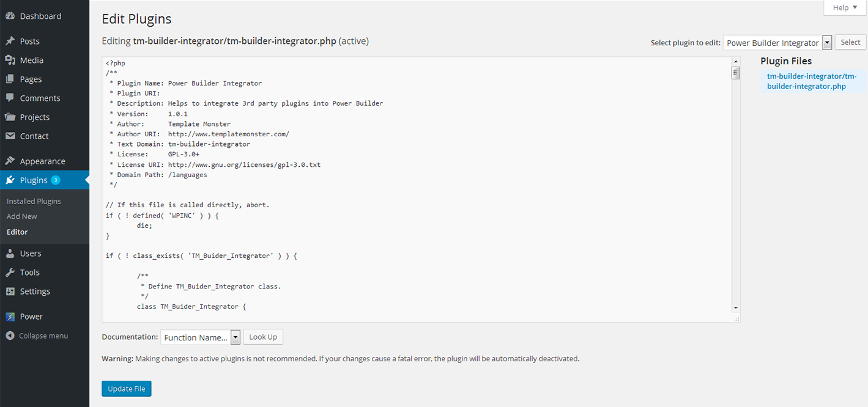Click the code editor vertical scrollbar thumb
The image size is (868, 407).
point(736,73)
